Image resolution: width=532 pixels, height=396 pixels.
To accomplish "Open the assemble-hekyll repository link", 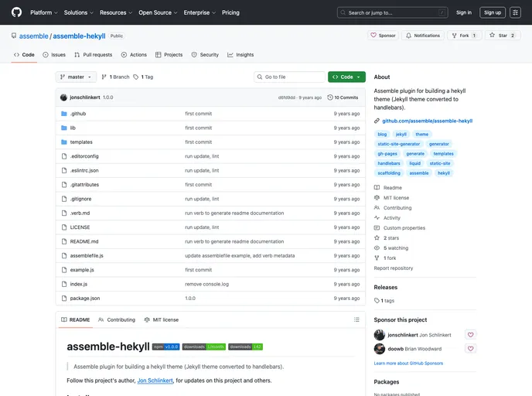I will (79, 36).
